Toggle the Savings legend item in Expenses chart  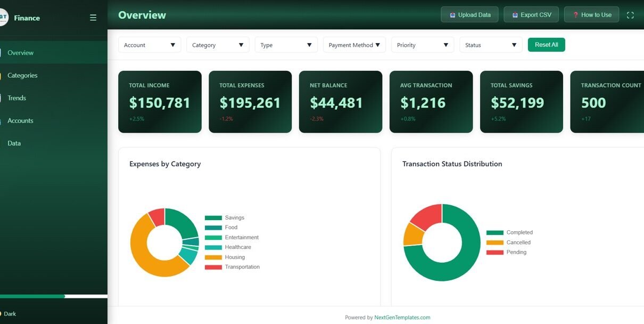point(225,217)
